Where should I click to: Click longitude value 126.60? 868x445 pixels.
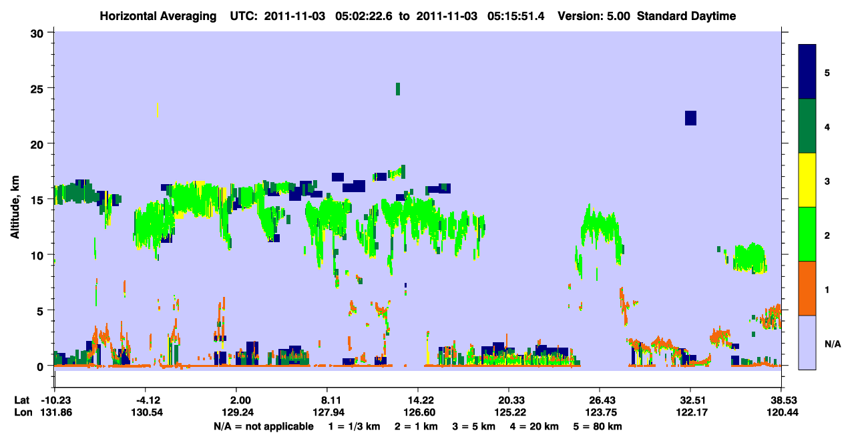point(418,412)
